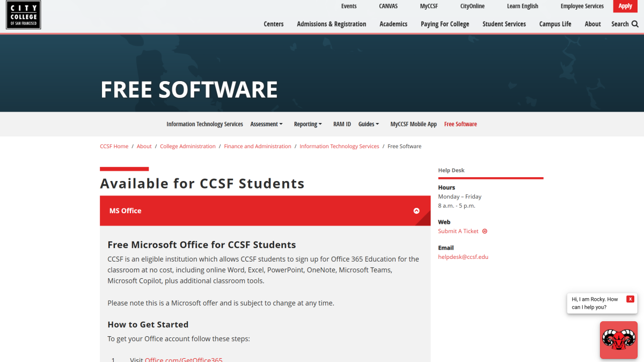The height and width of the screenshot is (362, 644).
Task: Click the Search label in the navigation
Action: point(620,24)
